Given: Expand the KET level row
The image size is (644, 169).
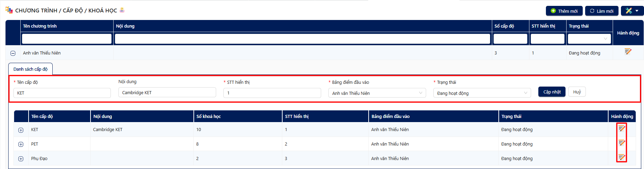Looking at the screenshot, I should click(21, 130).
